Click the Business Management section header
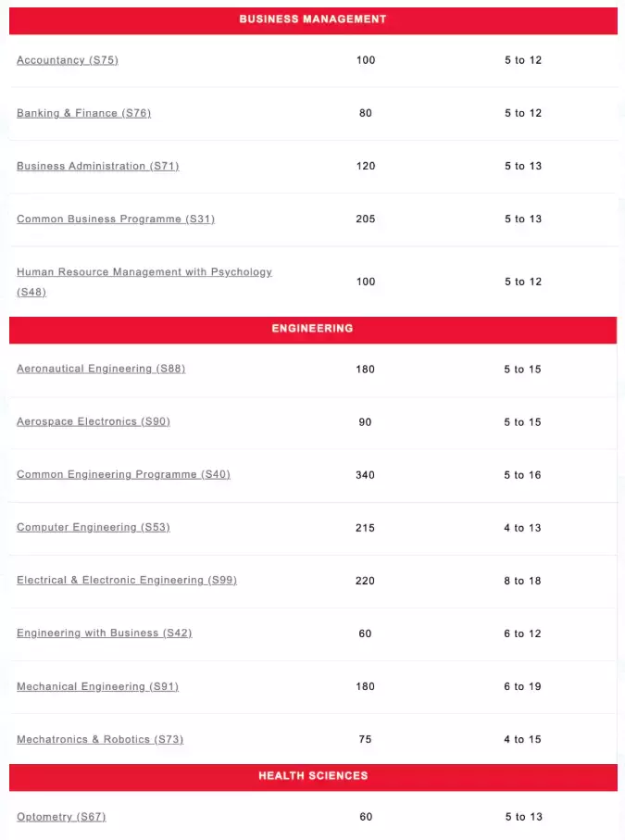Viewport: 625px width, 840px height. [x=313, y=19]
